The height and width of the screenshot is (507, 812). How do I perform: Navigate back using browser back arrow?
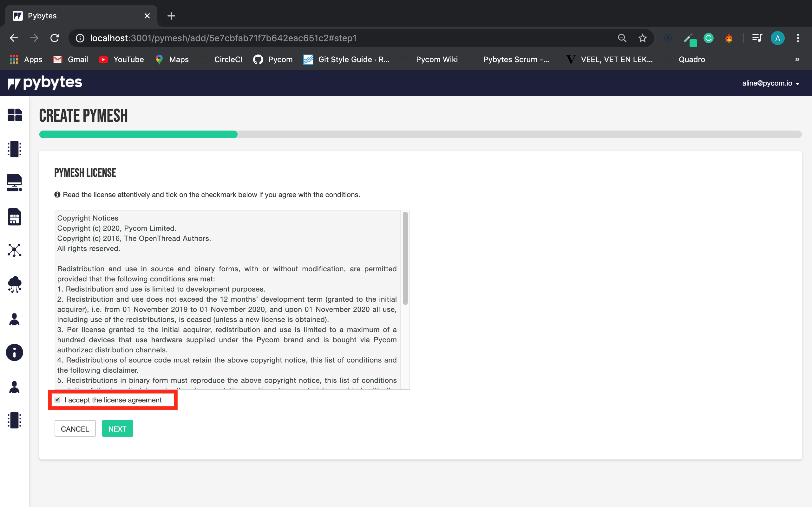tap(13, 38)
